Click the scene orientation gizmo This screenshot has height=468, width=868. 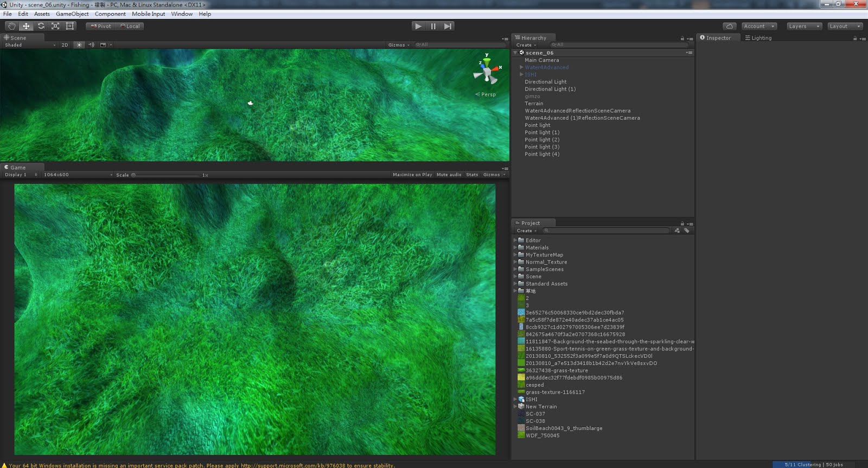[487, 70]
